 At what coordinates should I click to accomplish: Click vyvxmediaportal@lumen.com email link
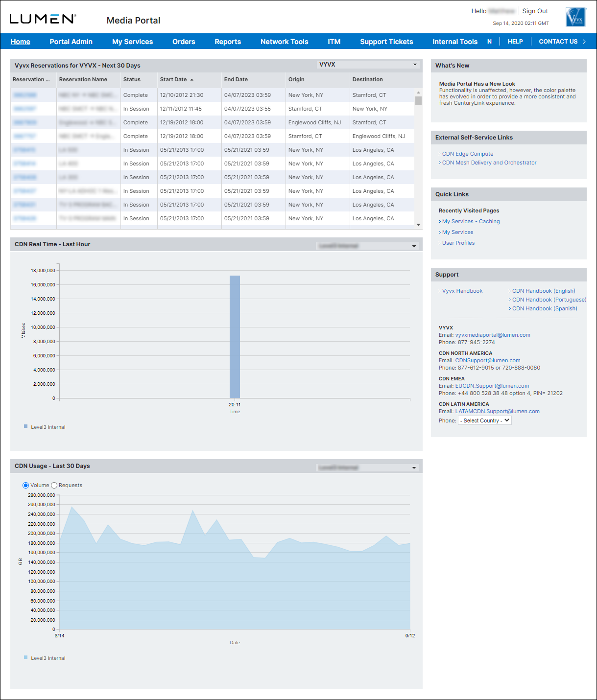[x=493, y=335]
